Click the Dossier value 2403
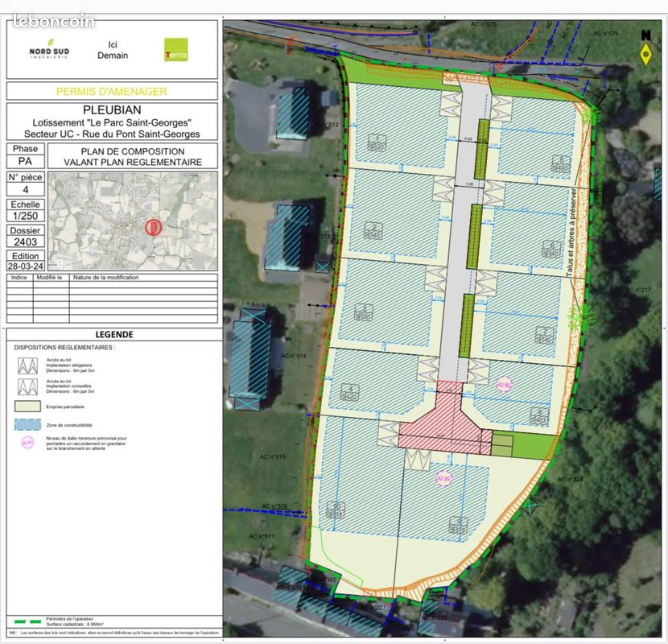The width and height of the screenshot is (668, 644). [x=26, y=242]
